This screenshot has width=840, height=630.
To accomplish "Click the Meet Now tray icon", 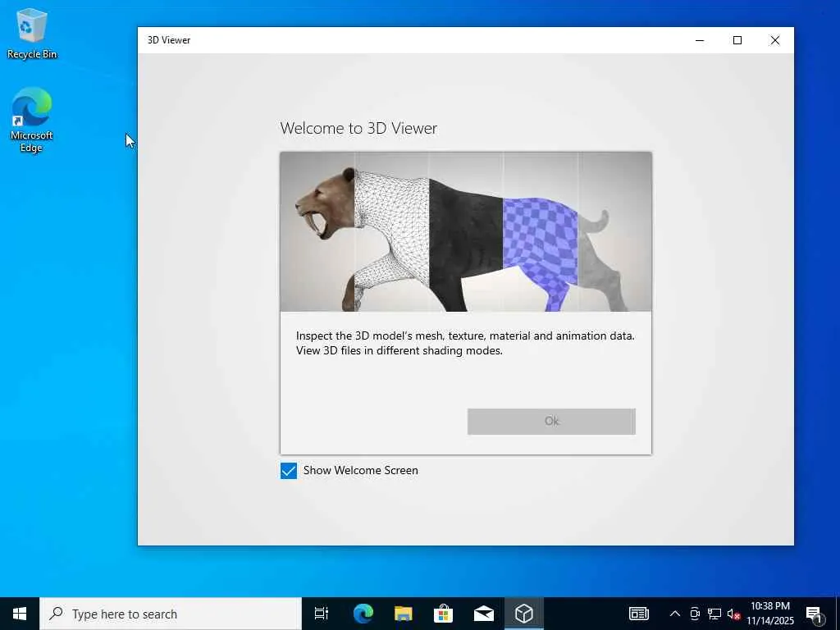I will coord(695,614).
